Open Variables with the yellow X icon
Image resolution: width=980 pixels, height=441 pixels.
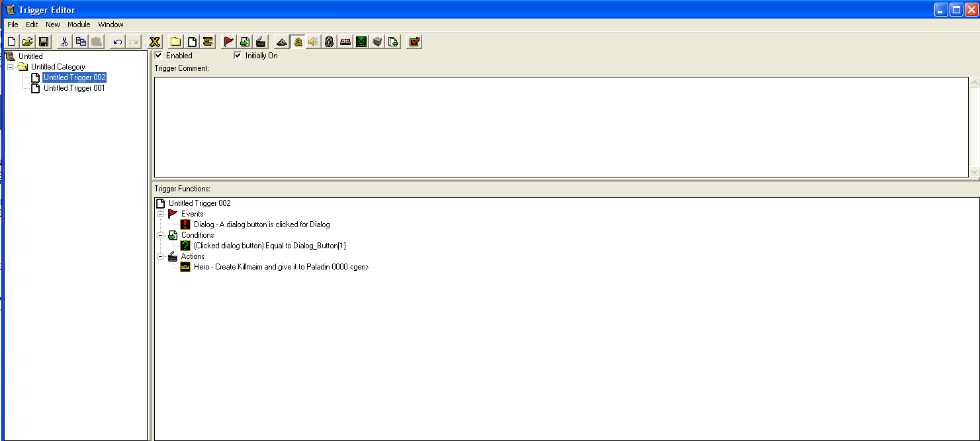155,42
